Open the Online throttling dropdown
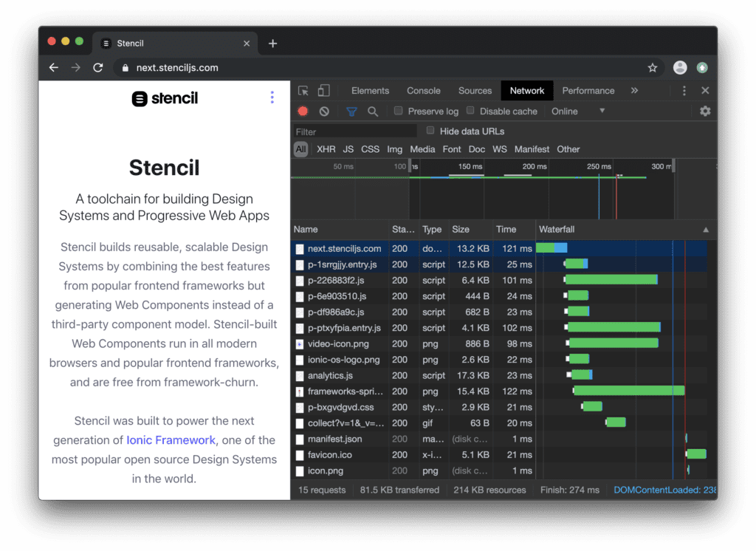The height and width of the screenshot is (551, 756). [577, 112]
